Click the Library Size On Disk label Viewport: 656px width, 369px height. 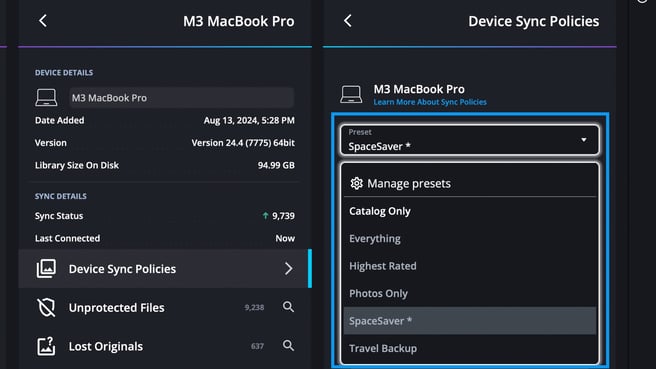click(77, 165)
